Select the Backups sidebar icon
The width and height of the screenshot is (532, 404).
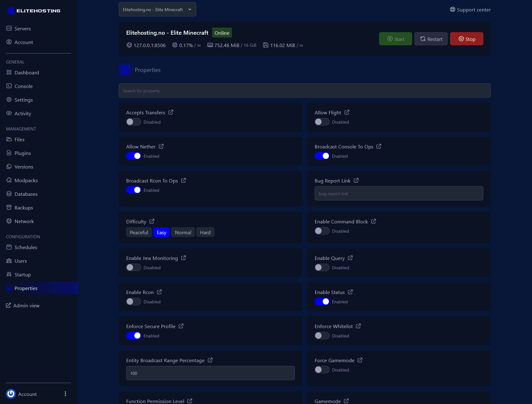tap(9, 208)
